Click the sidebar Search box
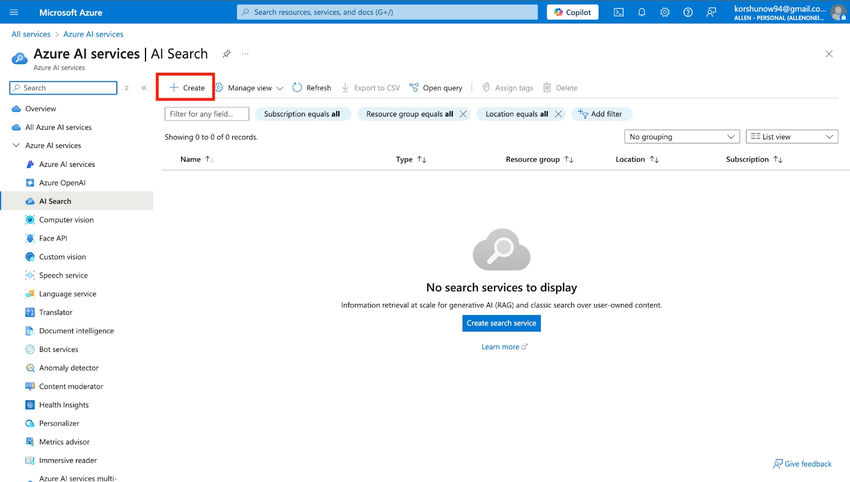The width and height of the screenshot is (850, 482). 63,88
